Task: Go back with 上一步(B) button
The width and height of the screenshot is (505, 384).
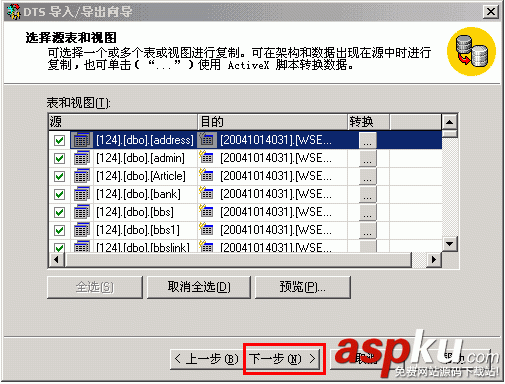Action: 206,359
